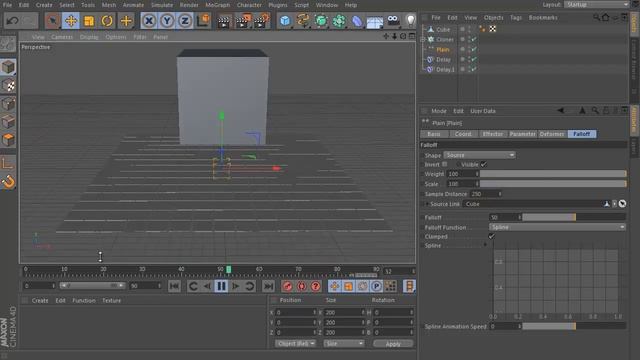Image resolution: width=640 pixels, height=360 pixels.
Task: Add a light object
Action: 410,20
